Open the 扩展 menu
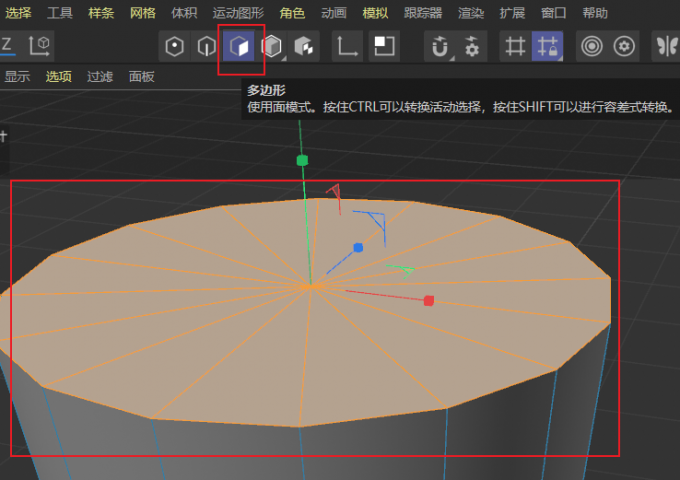This screenshot has width=680, height=480. 512,13
